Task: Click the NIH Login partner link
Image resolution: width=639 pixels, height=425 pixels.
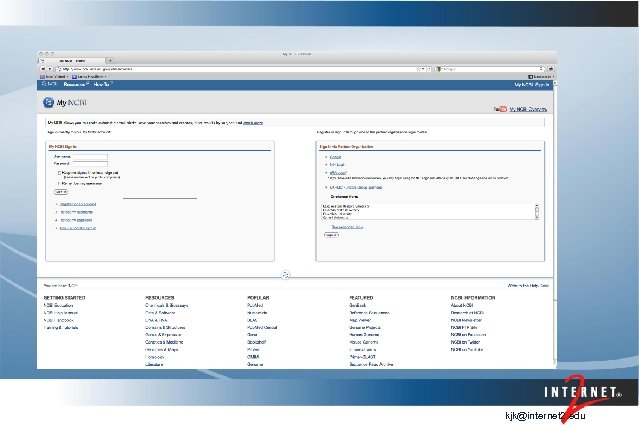Action: click(337, 165)
